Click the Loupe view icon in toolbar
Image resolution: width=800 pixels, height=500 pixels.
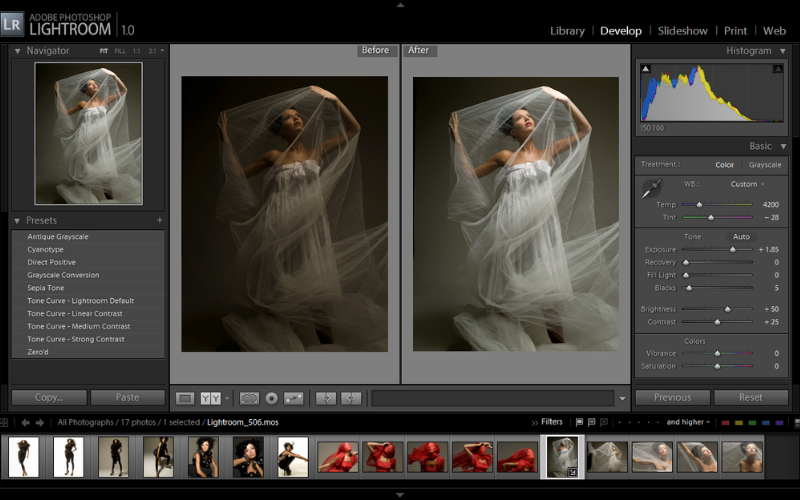(185, 398)
